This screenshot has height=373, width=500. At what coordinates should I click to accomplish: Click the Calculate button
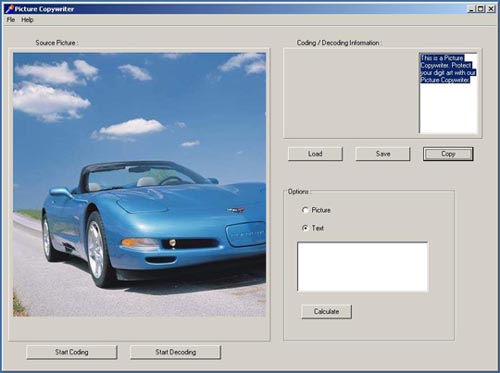pos(326,311)
